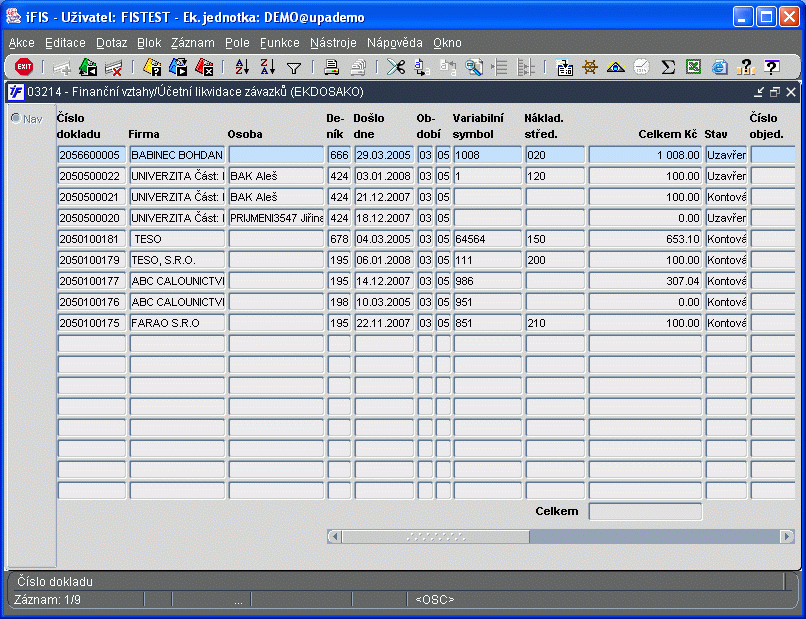Open the Okno menu
Viewport: 806px width, 619px height.
pos(447,43)
